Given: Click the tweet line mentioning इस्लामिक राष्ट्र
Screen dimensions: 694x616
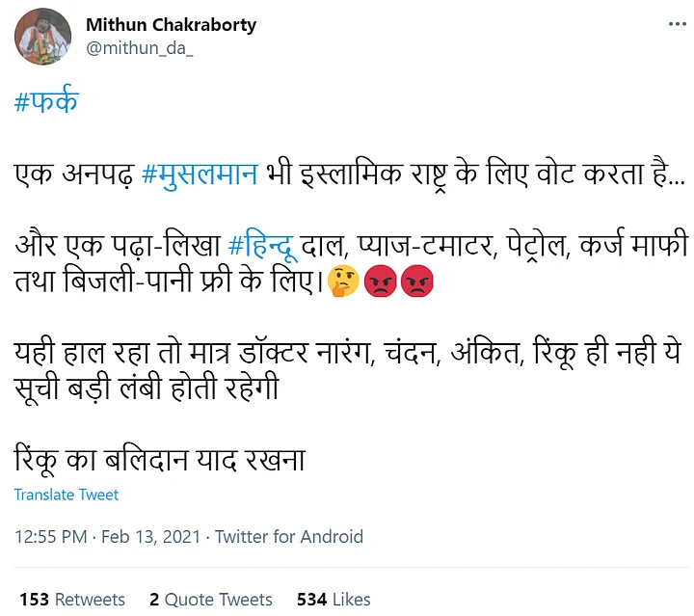Looking at the screenshot, I should pos(481,175).
